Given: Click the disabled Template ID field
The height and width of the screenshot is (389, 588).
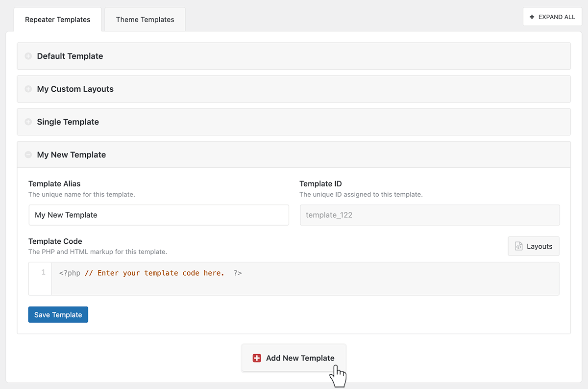Looking at the screenshot, I should [430, 215].
